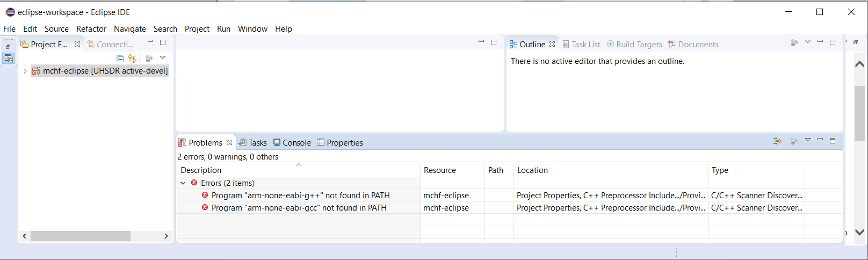Click the right-side vertical scroll up arrow
Image resolution: width=868 pixels, height=260 pixels.
860,64
